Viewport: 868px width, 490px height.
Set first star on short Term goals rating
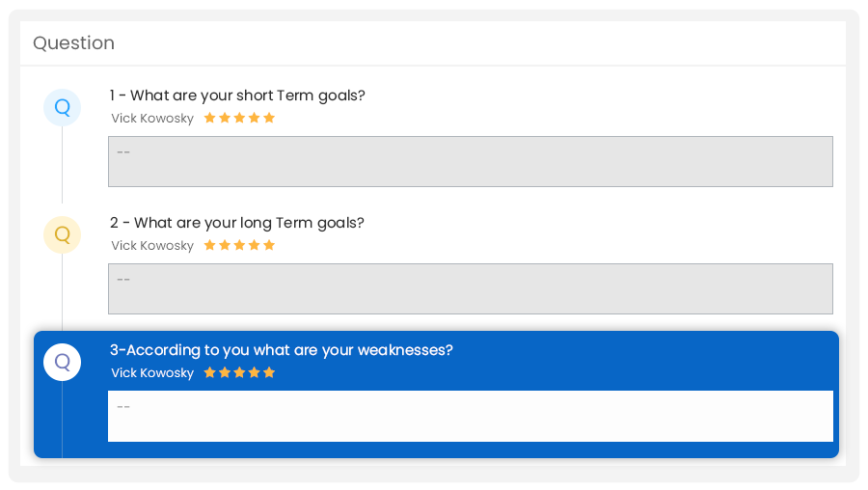click(x=210, y=118)
